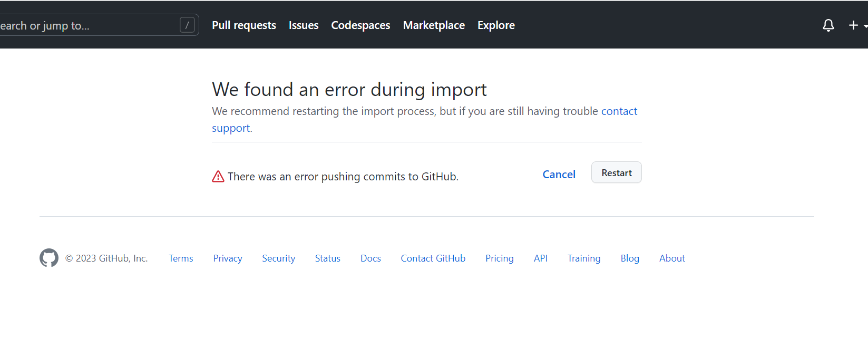This screenshot has width=868, height=357.
Task: Open the Pricing page link
Action: click(499, 258)
